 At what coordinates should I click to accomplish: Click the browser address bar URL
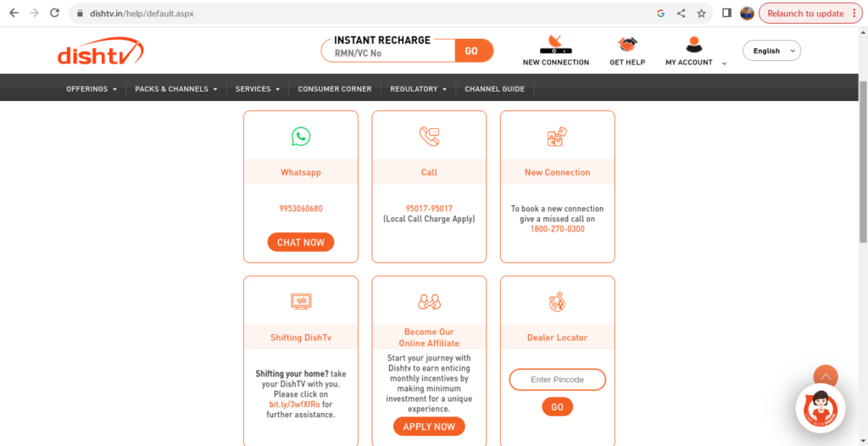click(x=142, y=14)
